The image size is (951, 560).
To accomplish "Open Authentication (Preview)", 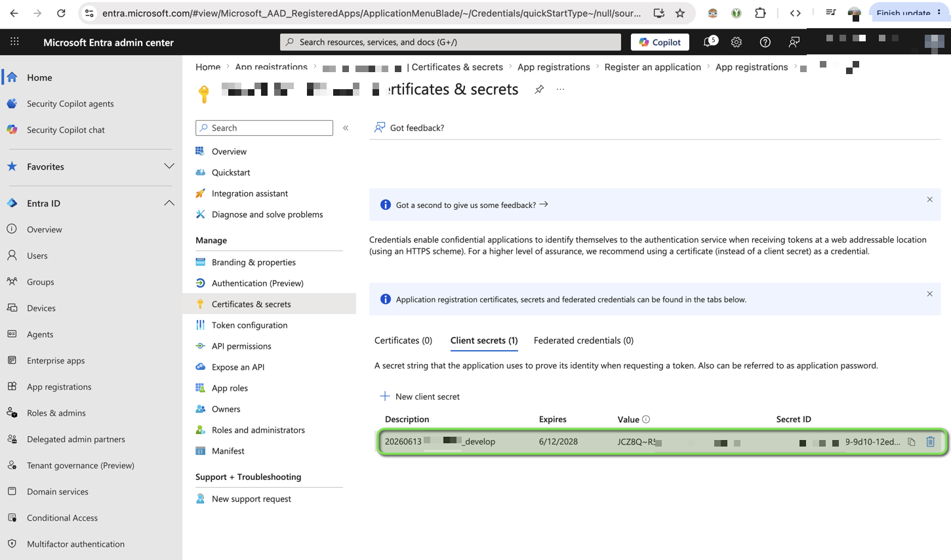I will pos(258,283).
